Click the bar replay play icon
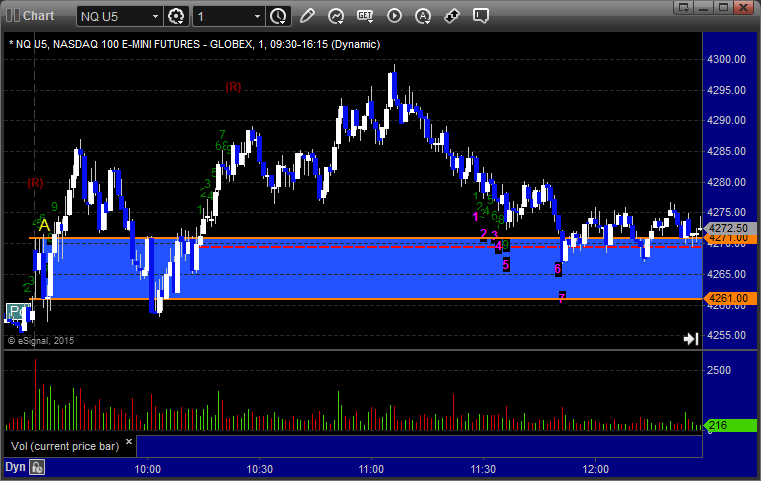The image size is (761, 481). tap(394, 16)
